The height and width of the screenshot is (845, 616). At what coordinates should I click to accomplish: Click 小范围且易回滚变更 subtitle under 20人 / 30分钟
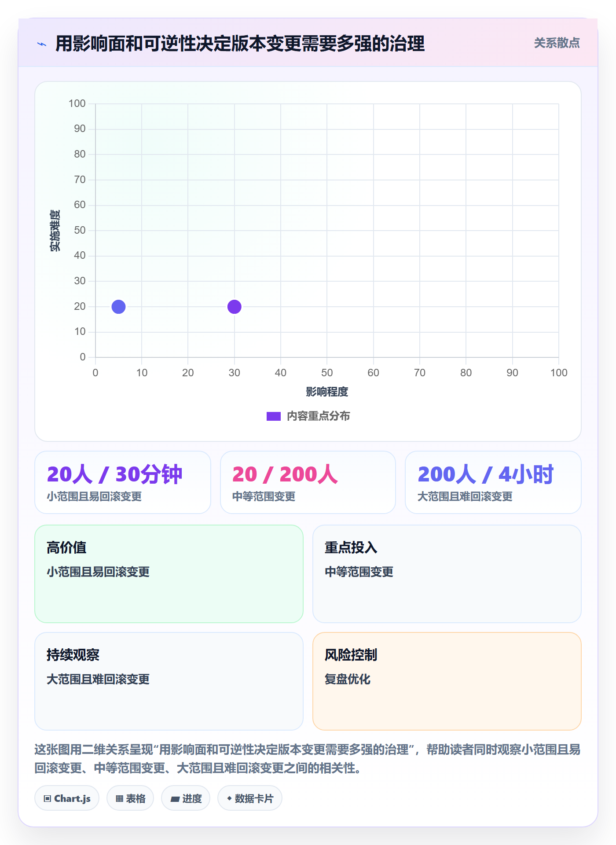pos(94,497)
